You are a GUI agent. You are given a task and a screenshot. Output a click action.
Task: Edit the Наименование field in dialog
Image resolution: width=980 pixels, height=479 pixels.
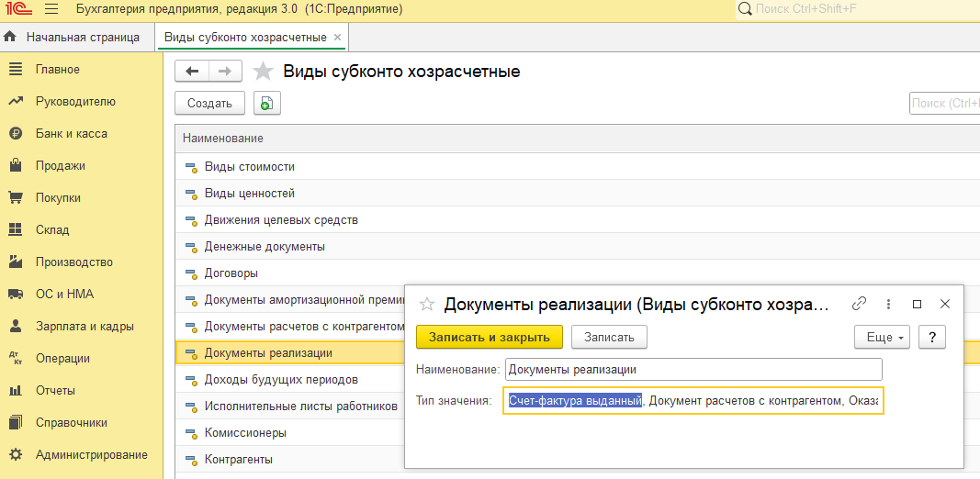(693, 369)
